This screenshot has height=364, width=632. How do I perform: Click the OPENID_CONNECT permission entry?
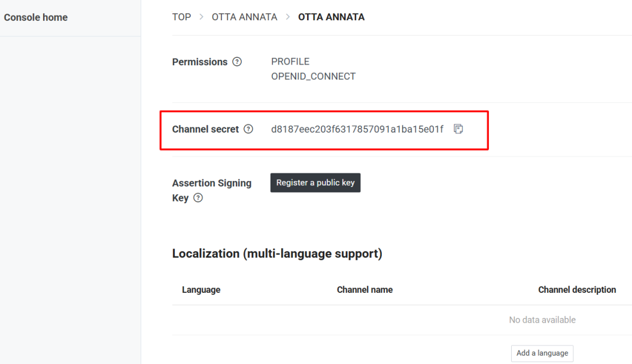click(313, 77)
